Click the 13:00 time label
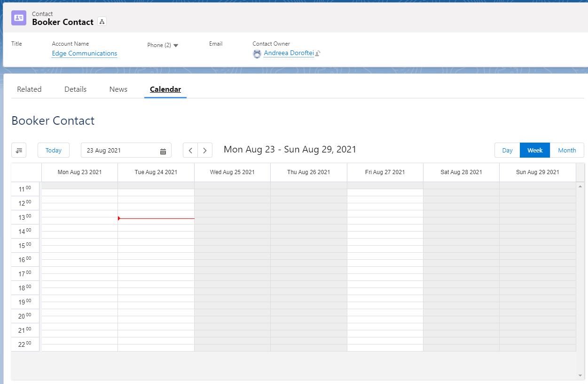This screenshot has width=588, height=384. [25, 217]
